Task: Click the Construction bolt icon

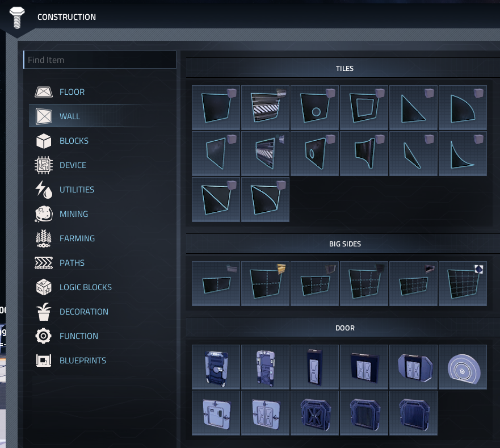Action: coord(17,17)
